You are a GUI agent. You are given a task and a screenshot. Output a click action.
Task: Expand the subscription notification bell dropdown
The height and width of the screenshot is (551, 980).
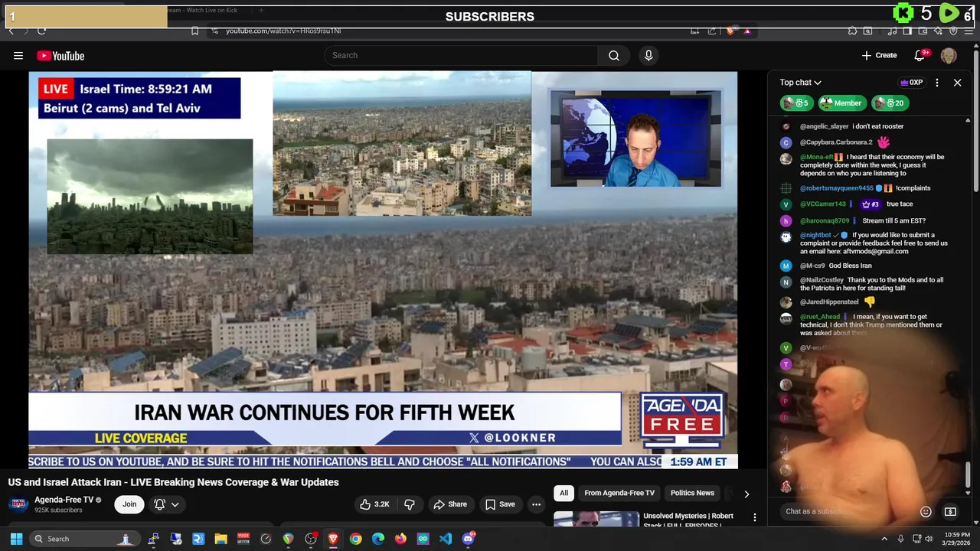tap(166, 504)
